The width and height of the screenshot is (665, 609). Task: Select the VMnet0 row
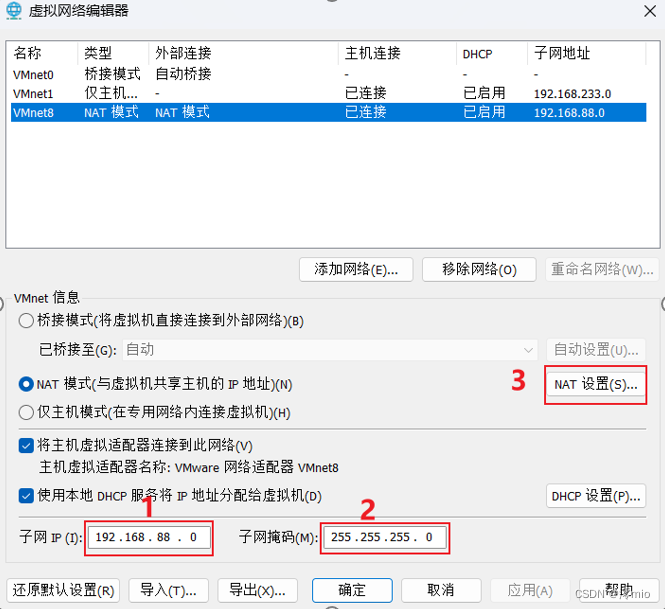329,75
